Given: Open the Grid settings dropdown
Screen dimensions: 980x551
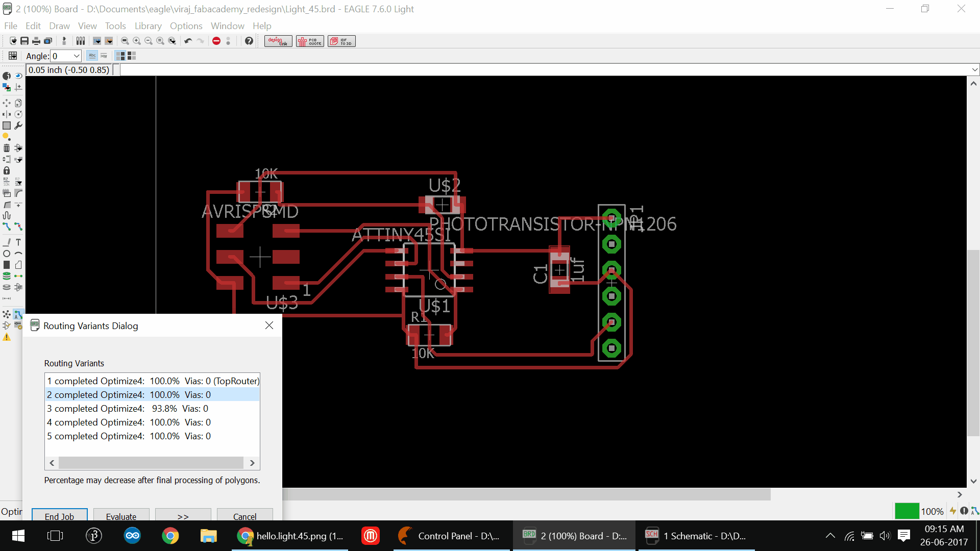Looking at the screenshot, I should 13,56.
